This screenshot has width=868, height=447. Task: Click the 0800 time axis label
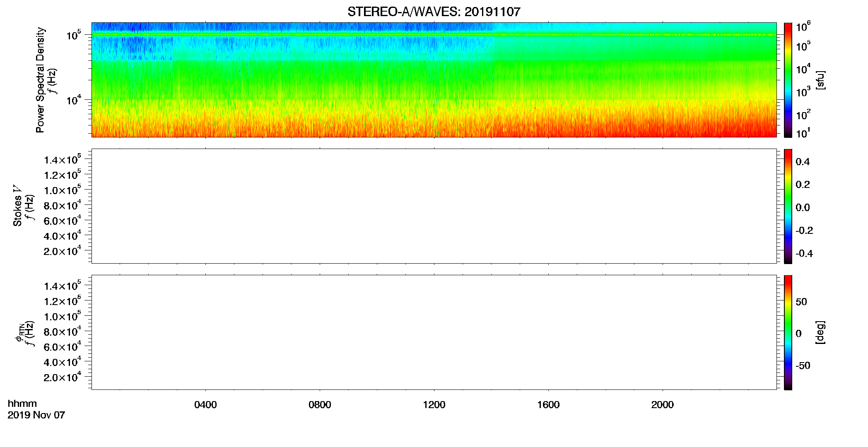point(320,405)
